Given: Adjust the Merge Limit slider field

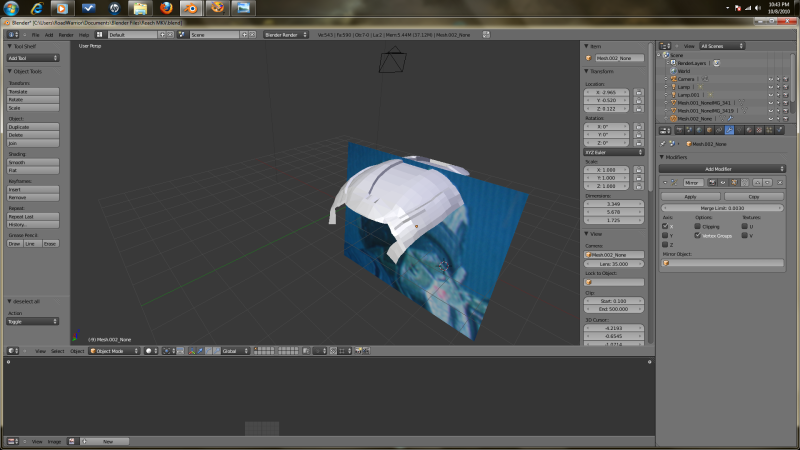Looking at the screenshot, I should tap(722, 208).
